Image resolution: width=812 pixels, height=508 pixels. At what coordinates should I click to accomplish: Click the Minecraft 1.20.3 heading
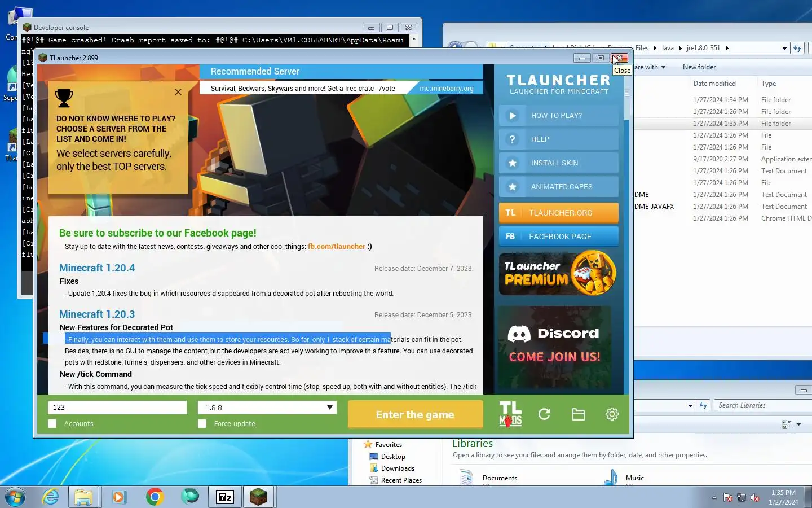[x=97, y=314]
